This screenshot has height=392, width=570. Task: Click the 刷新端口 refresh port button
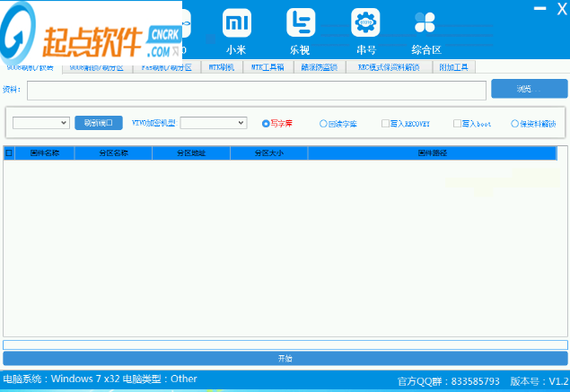click(x=99, y=123)
